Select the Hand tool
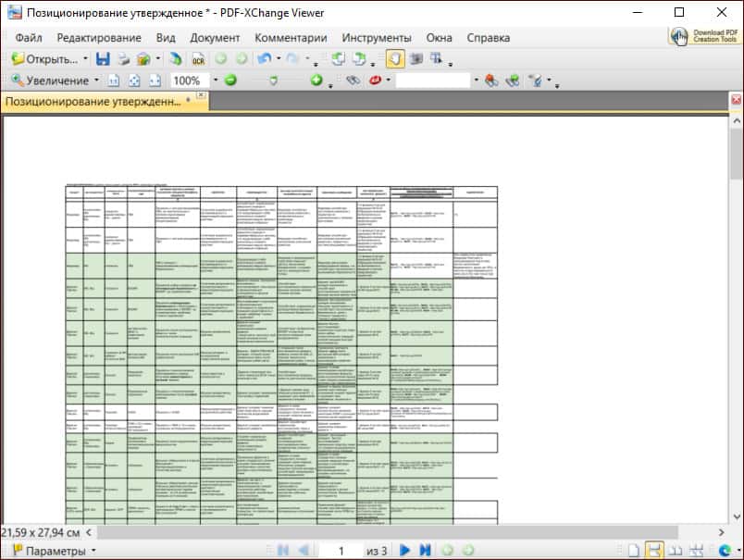This screenshot has width=744, height=560. click(x=393, y=58)
